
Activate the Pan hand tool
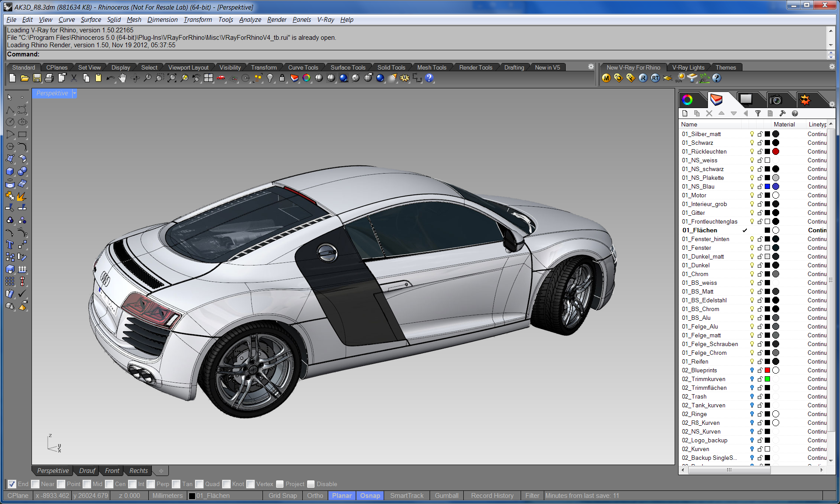point(123,78)
